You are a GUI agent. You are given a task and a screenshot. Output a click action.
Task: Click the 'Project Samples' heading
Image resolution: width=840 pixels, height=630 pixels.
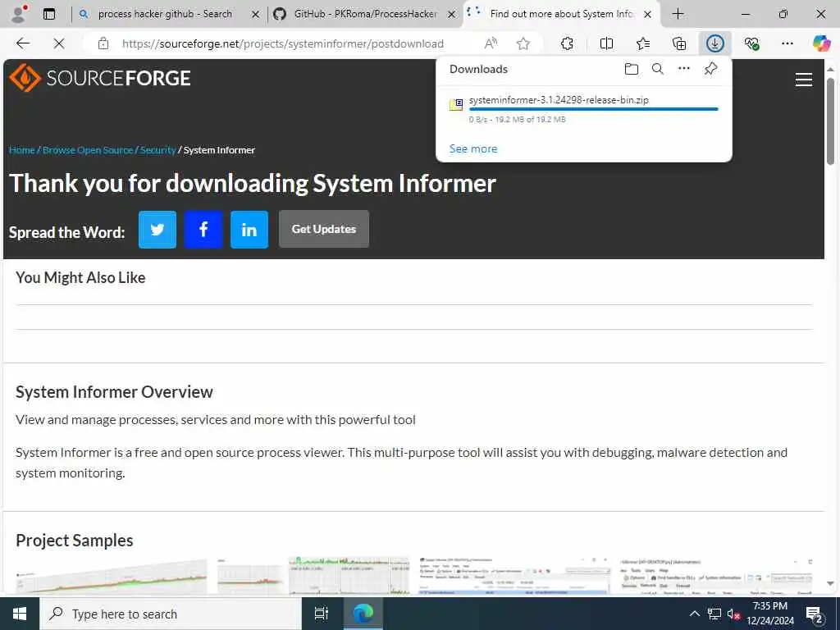point(75,540)
